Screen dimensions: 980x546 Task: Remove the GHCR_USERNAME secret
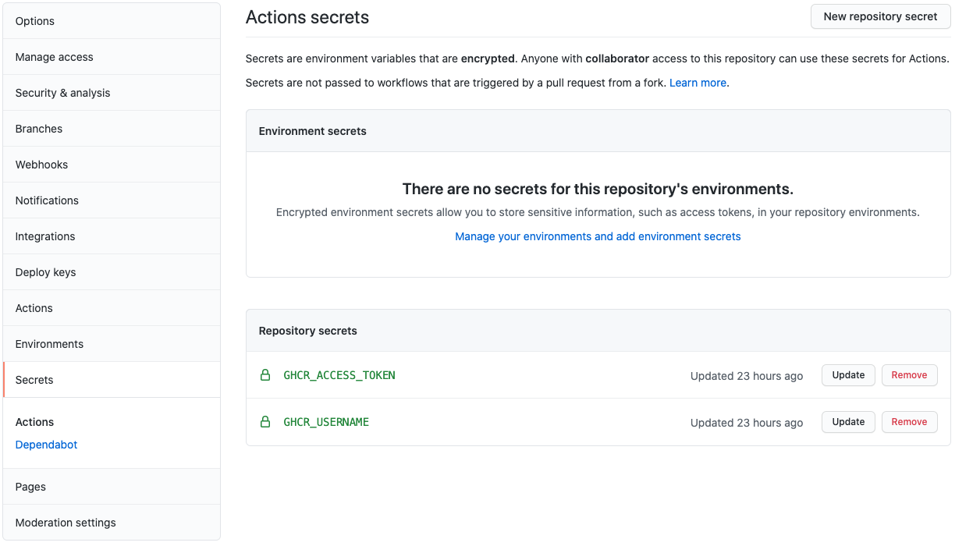pos(909,421)
